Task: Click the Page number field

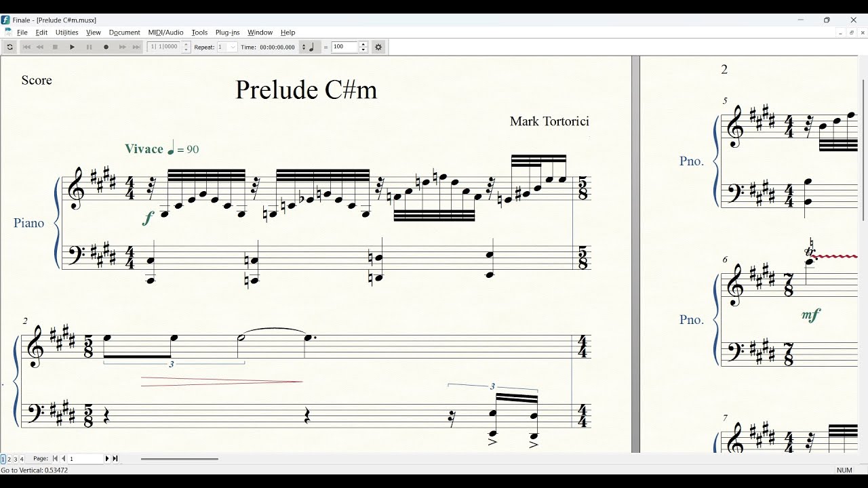Action: pyautogui.click(x=85, y=459)
